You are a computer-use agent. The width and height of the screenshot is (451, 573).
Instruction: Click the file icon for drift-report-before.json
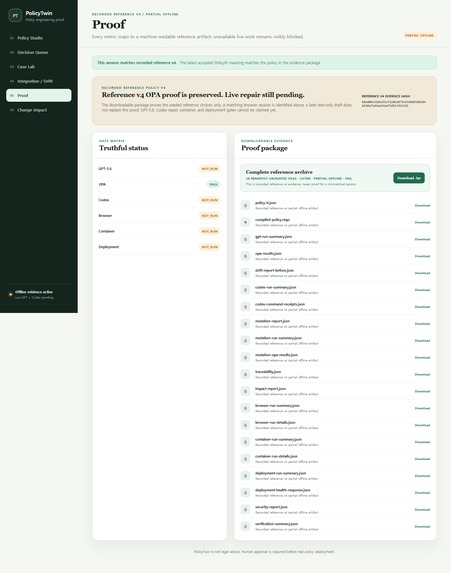point(245,273)
